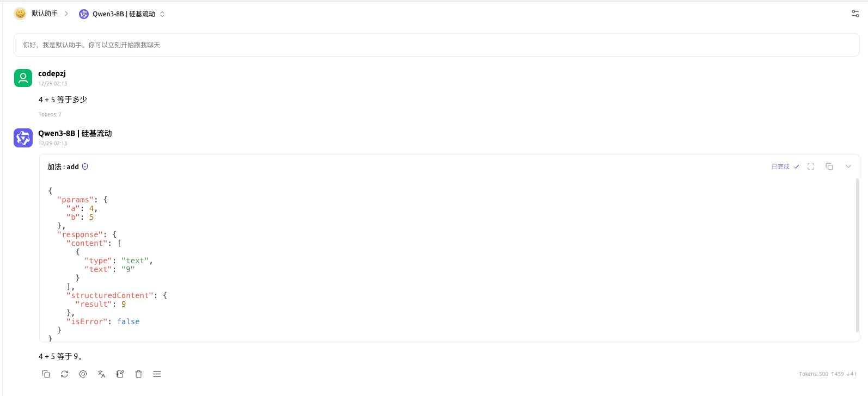
Task: Open chat settings sliders icon at top right
Action: pyautogui.click(x=855, y=14)
